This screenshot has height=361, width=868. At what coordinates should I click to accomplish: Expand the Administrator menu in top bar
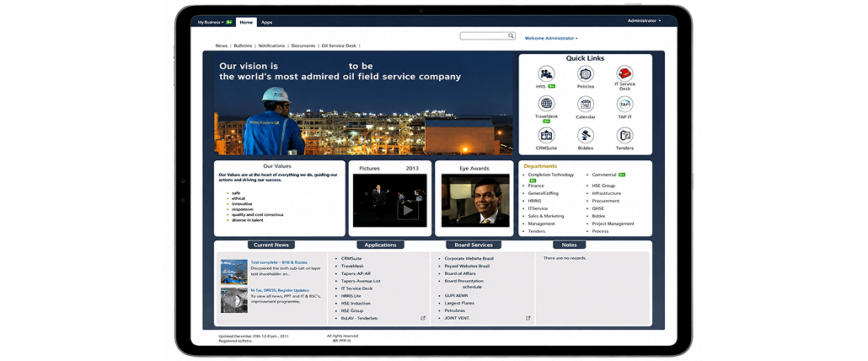[x=644, y=20]
